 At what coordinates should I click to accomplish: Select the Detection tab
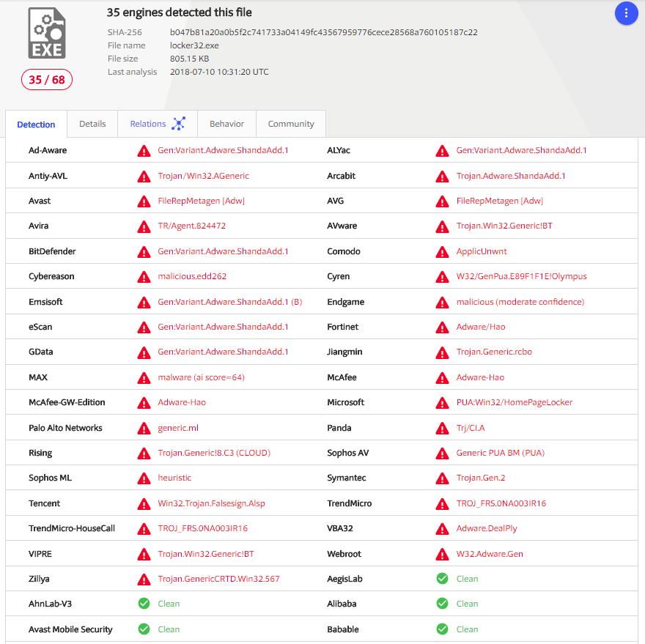tap(36, 125)
